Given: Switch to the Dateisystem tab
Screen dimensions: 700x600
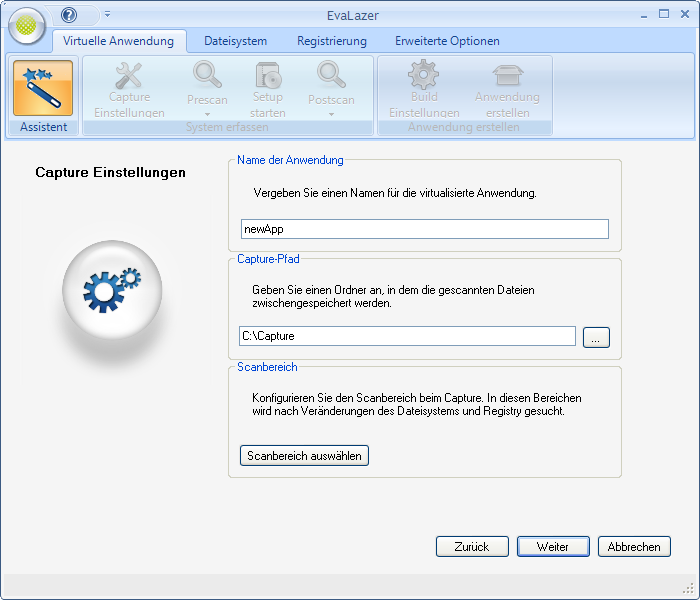Looking at the screenshot, I should pyautogui.click(x=235, y=41).
